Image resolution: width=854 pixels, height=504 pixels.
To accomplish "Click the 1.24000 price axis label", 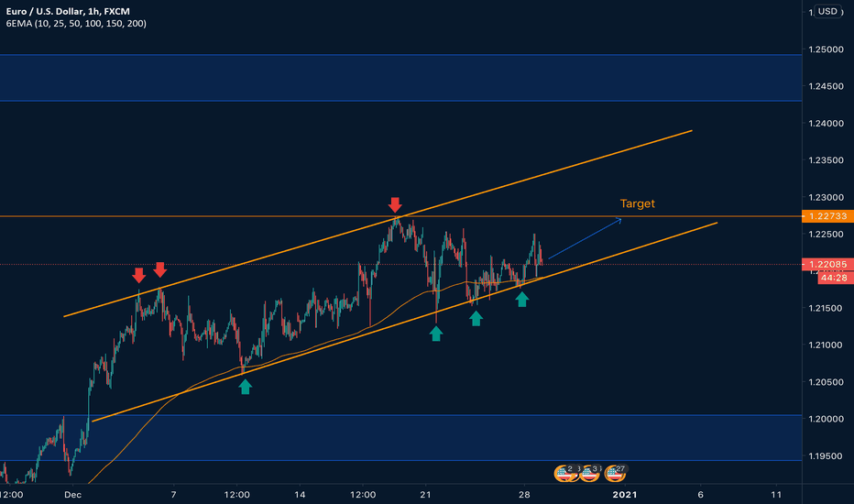I will (x=826, y=123).
